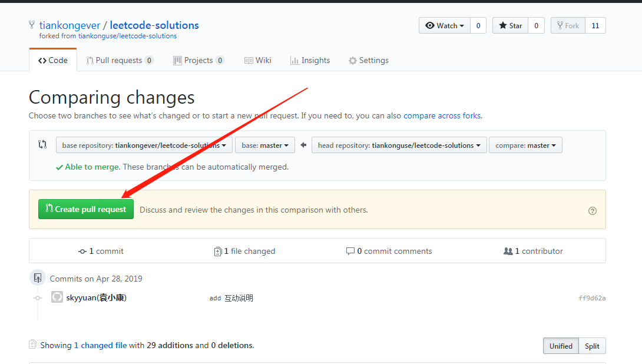Click the Pull requests tab icon
The image size is (642, 364).
click(x=90, y=61)
